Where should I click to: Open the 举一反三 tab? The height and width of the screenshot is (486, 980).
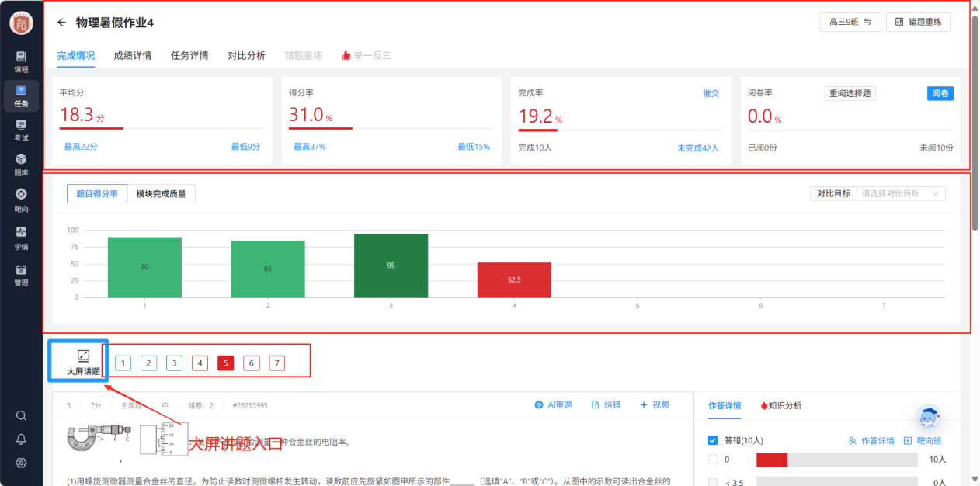pos(366,55)
